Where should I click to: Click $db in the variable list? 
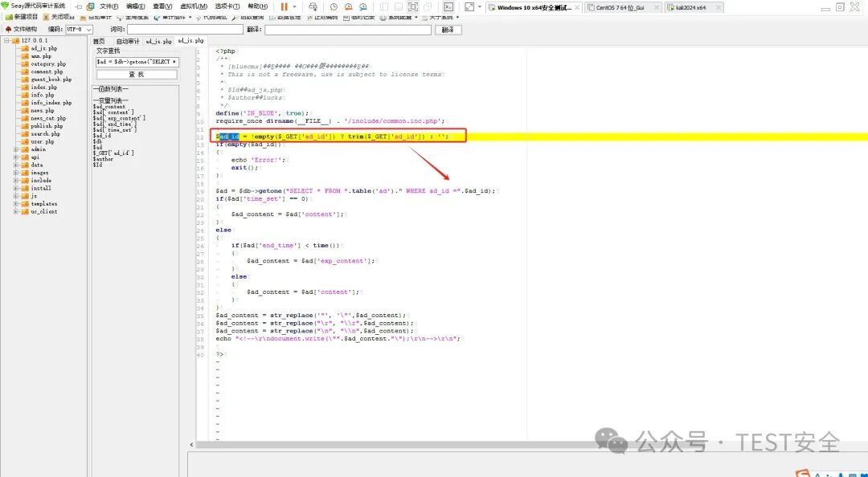97,141
